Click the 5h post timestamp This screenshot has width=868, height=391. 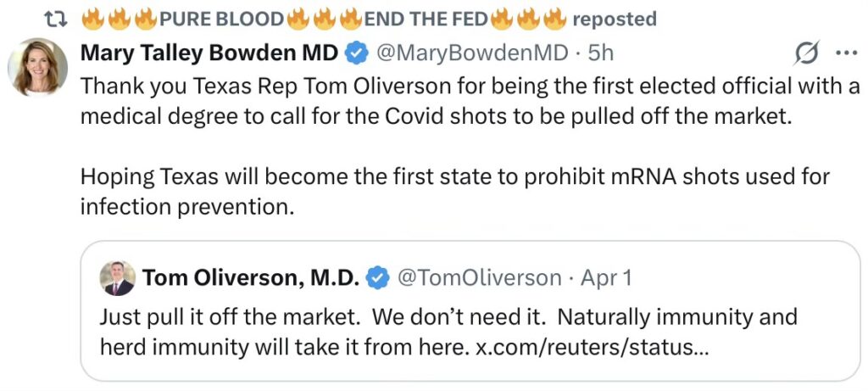601,53
